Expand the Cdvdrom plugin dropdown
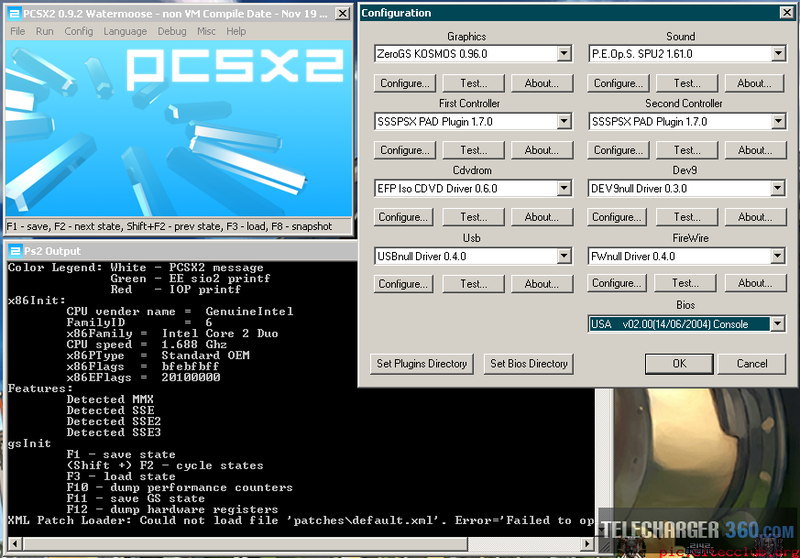The height and width of the screenshot is (558, 800). 564,188
